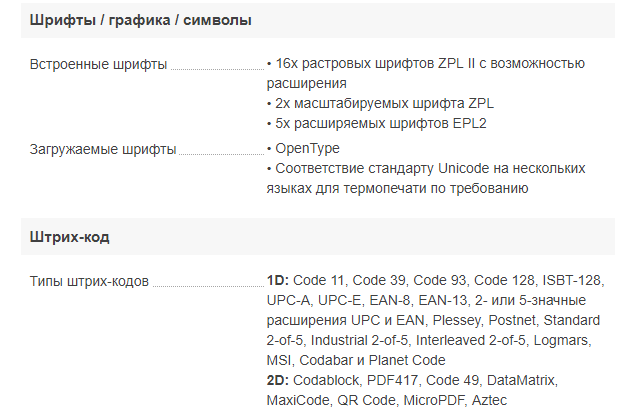Click the "Штрих-код" section header
The height and width of the screenshot is (419, 630).
tap(70, 239)
